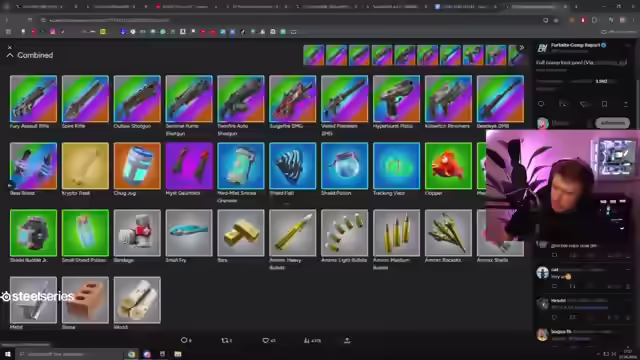640x360 pixels.
Task: Click the Fury Assault Rifle item icon
Action: click(33, 99)
